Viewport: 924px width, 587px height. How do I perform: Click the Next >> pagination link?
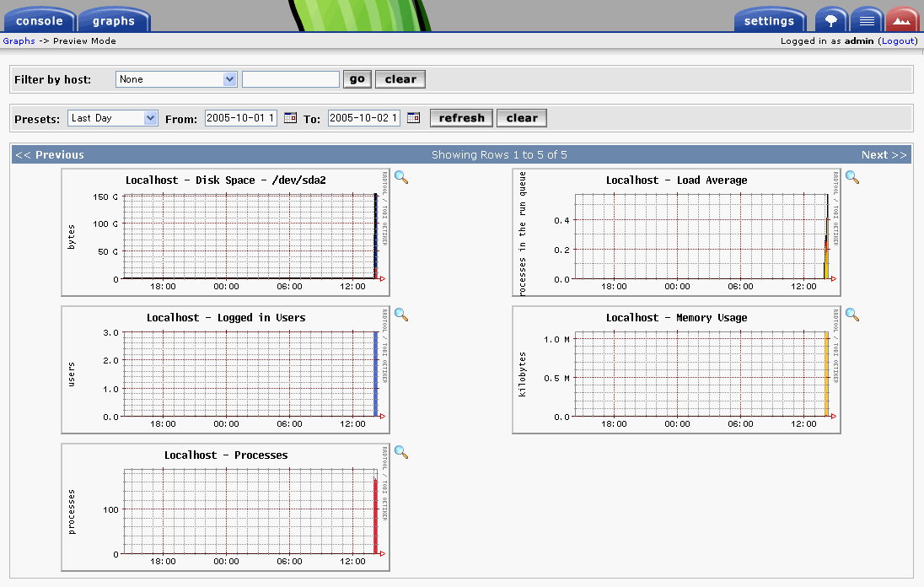pos(884,154)
